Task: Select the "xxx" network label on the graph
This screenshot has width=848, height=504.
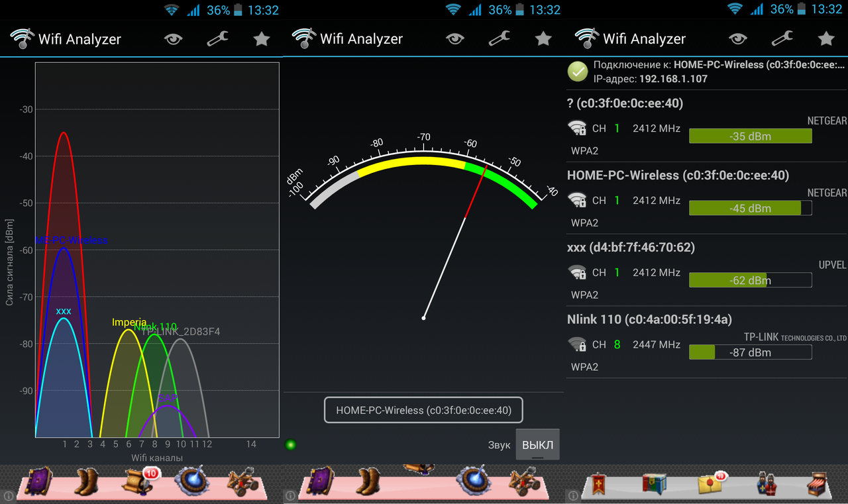Action: point(64,311)
